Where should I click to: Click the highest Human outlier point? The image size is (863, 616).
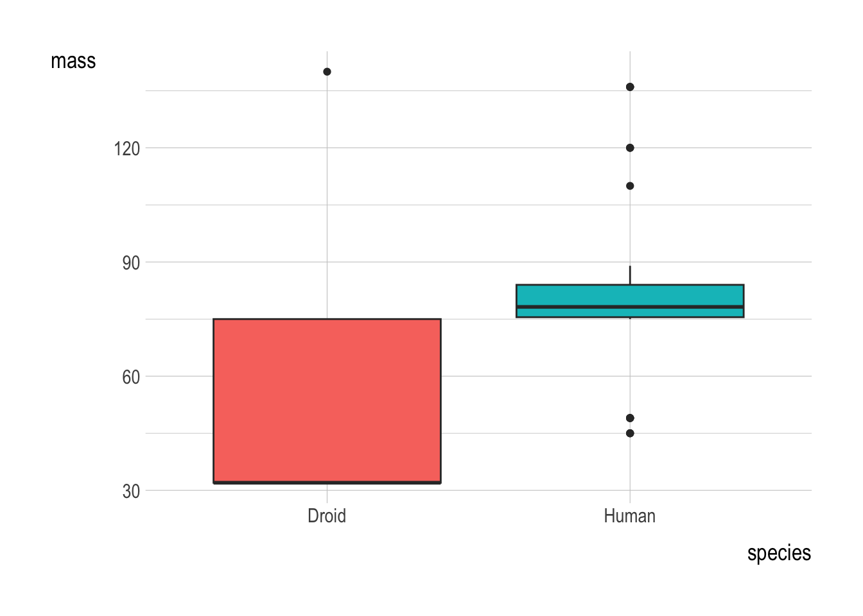pos(630,87)
